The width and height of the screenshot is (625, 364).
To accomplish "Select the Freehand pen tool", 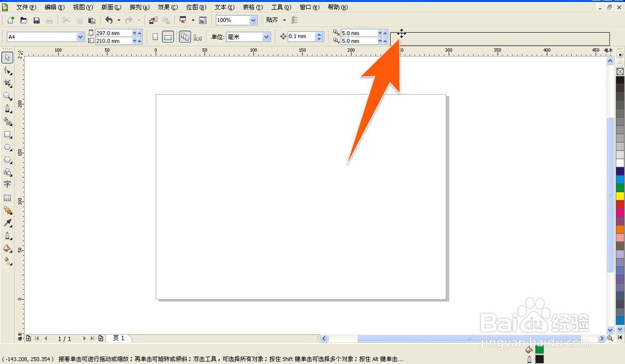I will (7, 109).
